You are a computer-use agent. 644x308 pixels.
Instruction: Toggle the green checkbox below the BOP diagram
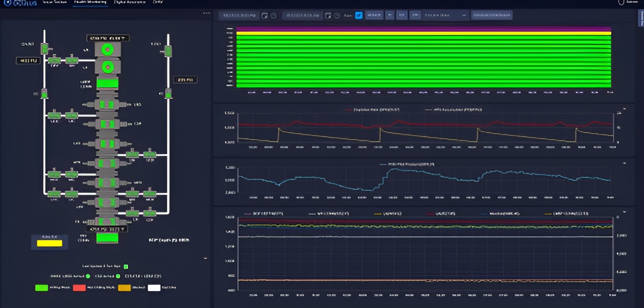[126, 267]
